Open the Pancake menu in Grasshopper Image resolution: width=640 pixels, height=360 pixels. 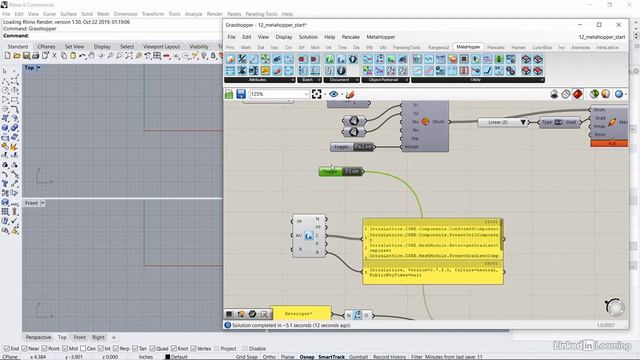pyautogui.click(x=351, y=37)
